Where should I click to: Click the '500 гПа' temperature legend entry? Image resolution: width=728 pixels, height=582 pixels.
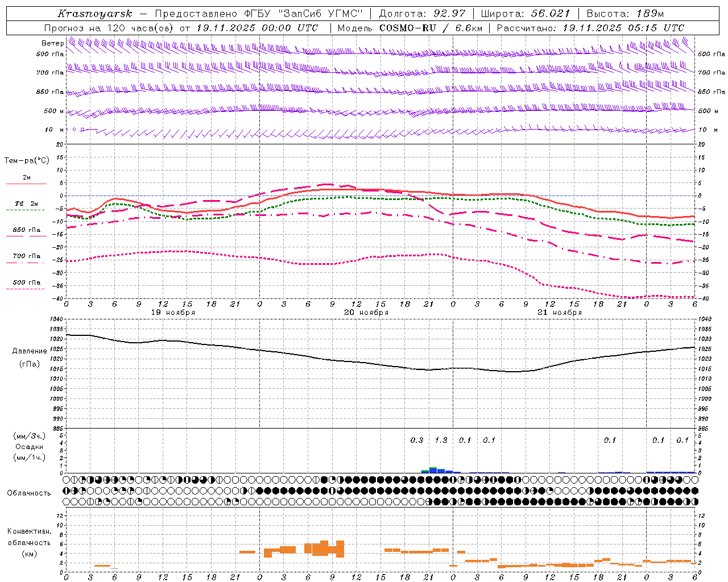click(27, 282)
